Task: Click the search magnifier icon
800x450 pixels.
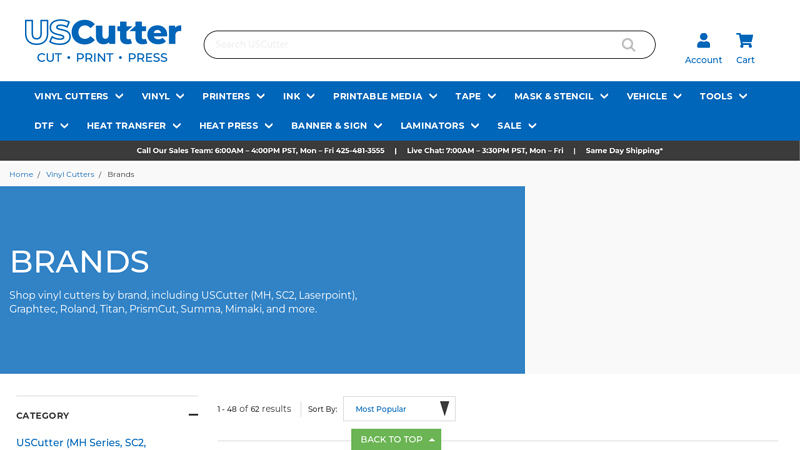Action: click(628, 45)
